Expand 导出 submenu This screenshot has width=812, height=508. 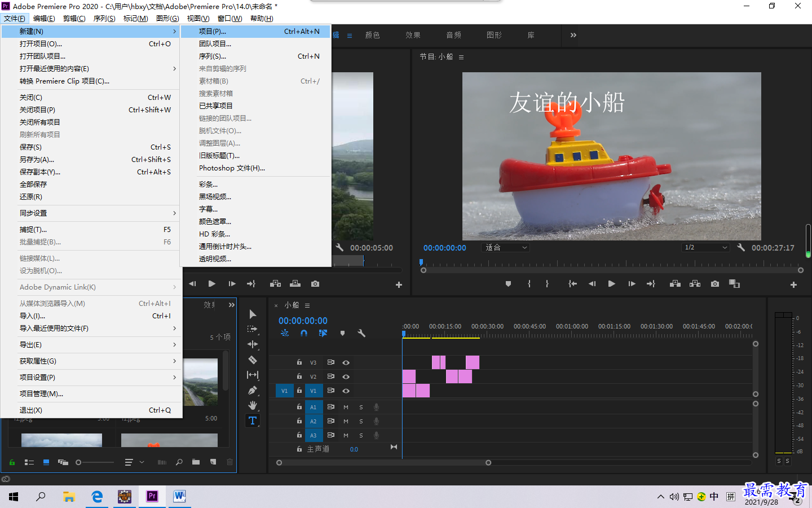(x=90, y=345)
